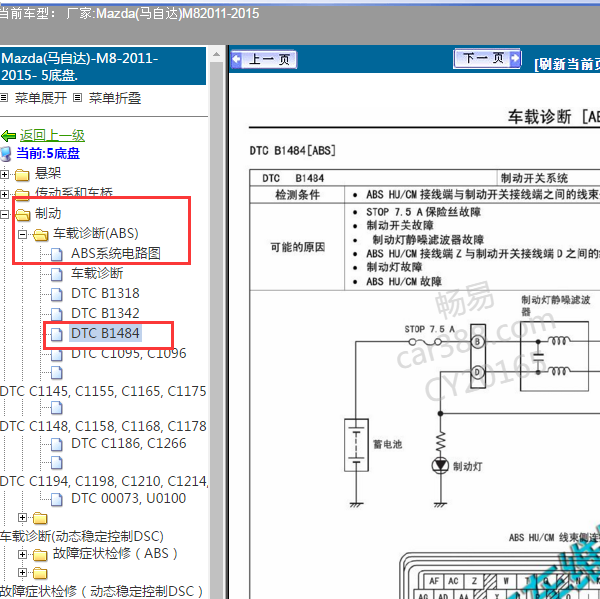Open DTC C1095, C1096 page
The width and height of the screenshot is (600, 599).
pos(129,353)
